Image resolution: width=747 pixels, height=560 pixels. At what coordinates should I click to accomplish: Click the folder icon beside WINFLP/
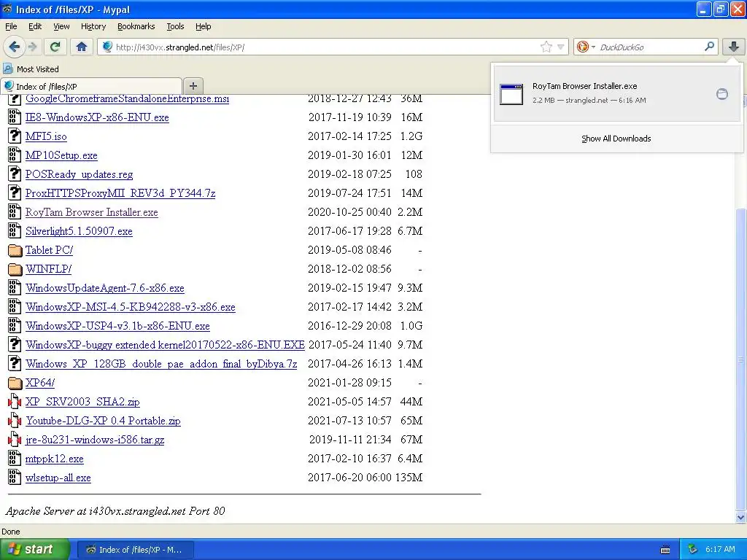pyautogui.click(x=15, y=270)
